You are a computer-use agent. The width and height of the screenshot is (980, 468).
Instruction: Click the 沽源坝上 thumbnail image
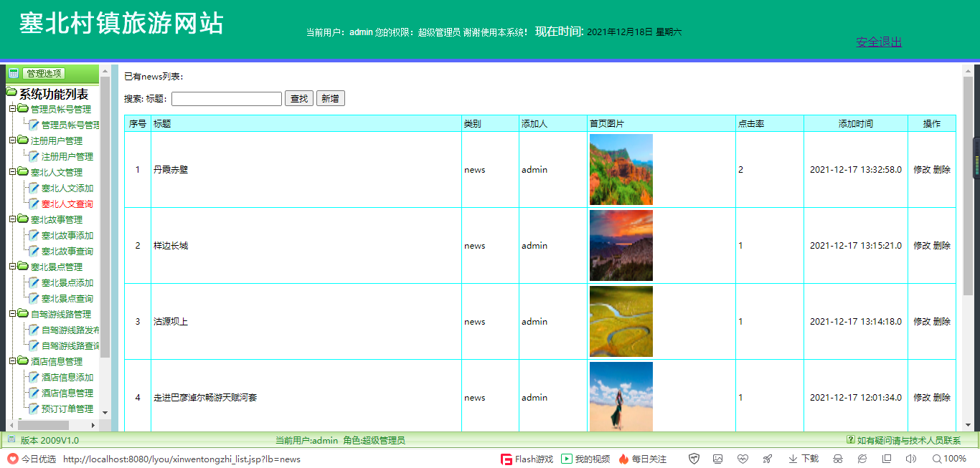tap(621, 322)
